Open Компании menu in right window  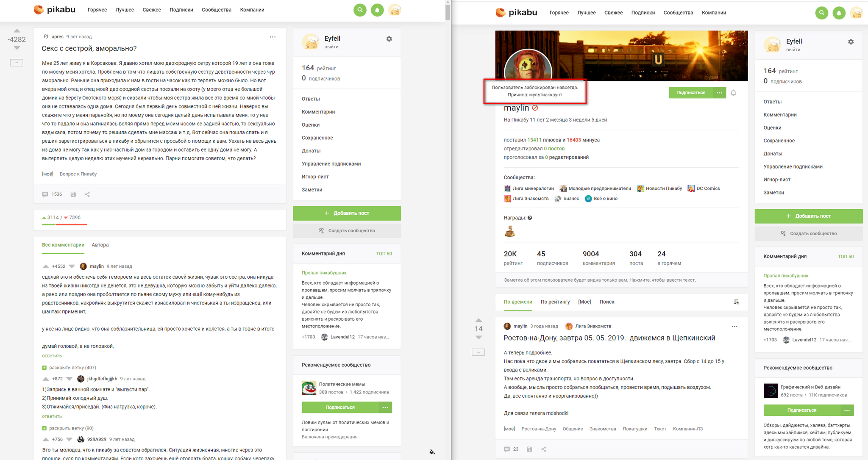click(714, 13)
